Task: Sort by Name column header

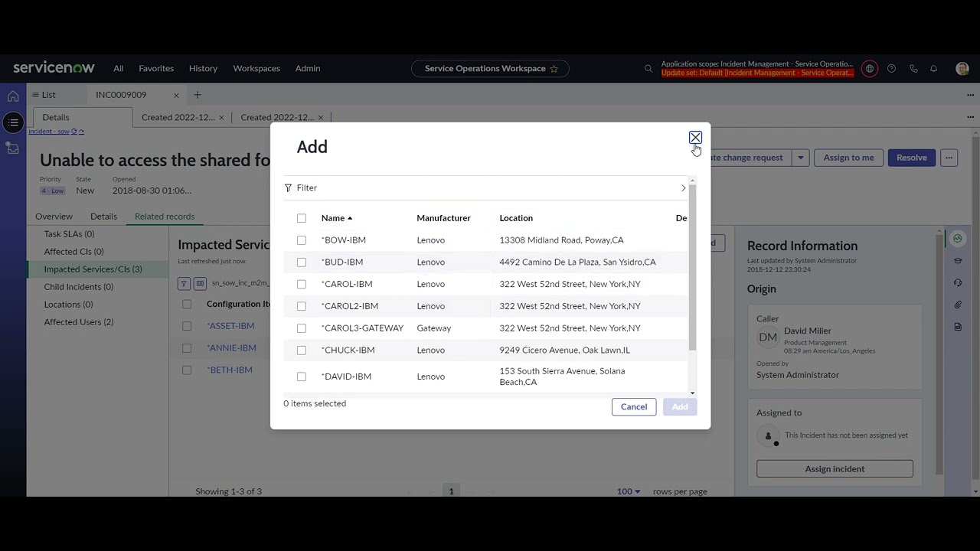Action: pos(337,218)
